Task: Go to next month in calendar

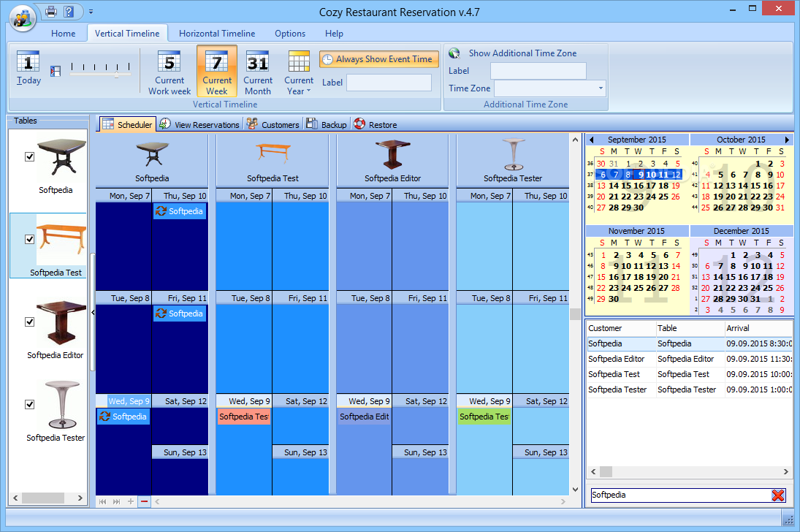Action: [x=787, y=140]
